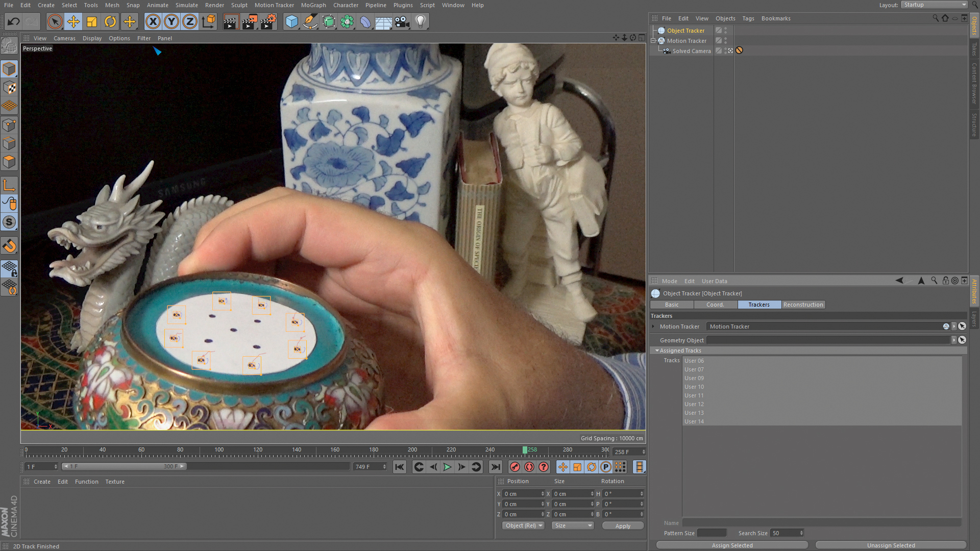Switch to the Coord. tab
Image resolution: width=980 pixels, height=551 pixels.
(715, 305)
